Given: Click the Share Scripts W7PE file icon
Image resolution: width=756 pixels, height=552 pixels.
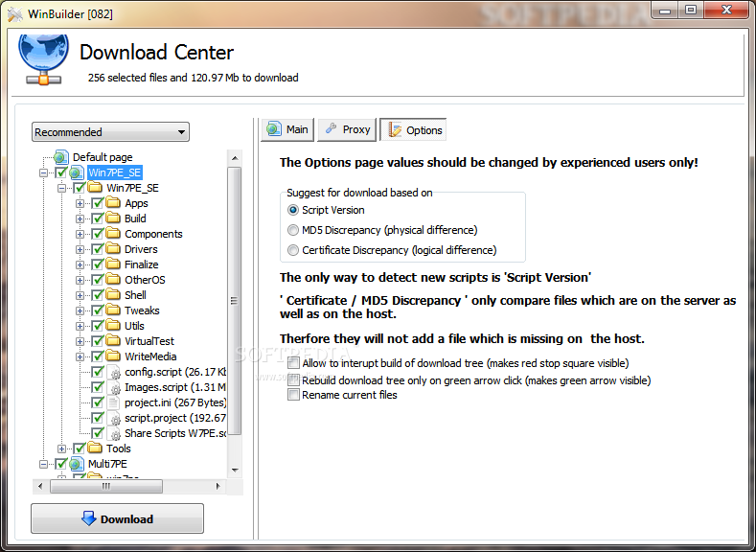Looking at the screenshot, I should [x=114, y=433].
